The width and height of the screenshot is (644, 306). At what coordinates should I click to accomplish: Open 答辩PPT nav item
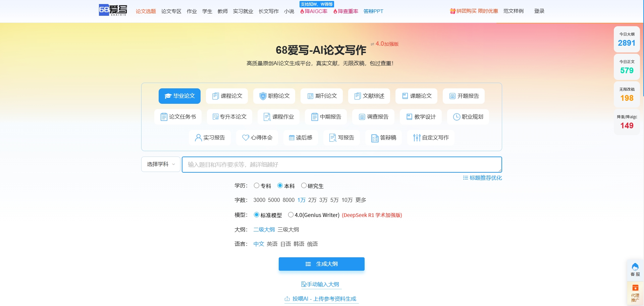pos(373,11)
